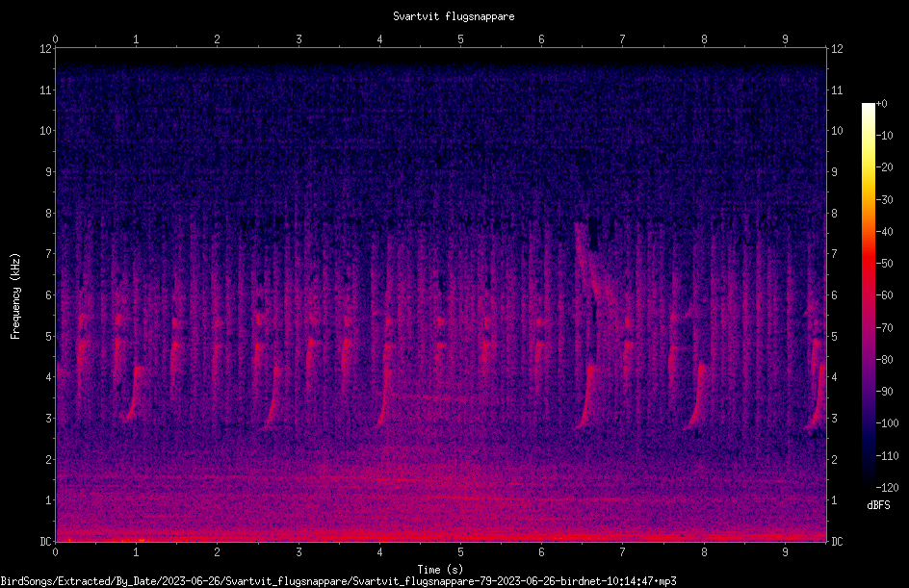Screen dimensions: 909x588
Task: Click the left-axis '12' kHz label
Action: (x=45, y=49)
